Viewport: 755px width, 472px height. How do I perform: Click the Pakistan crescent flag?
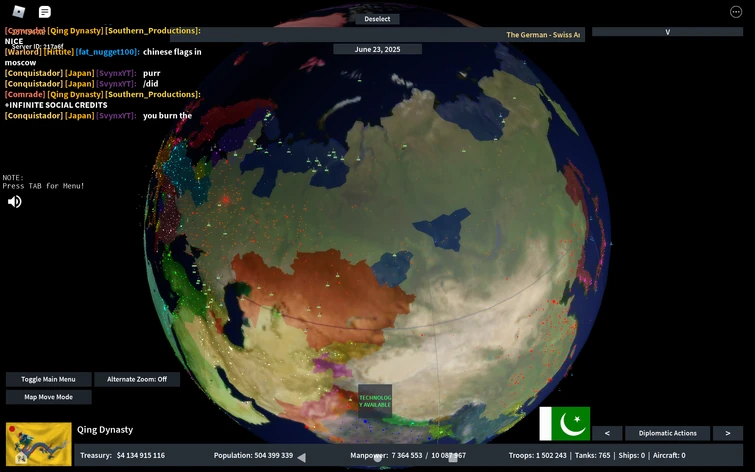tap(564, 423)
